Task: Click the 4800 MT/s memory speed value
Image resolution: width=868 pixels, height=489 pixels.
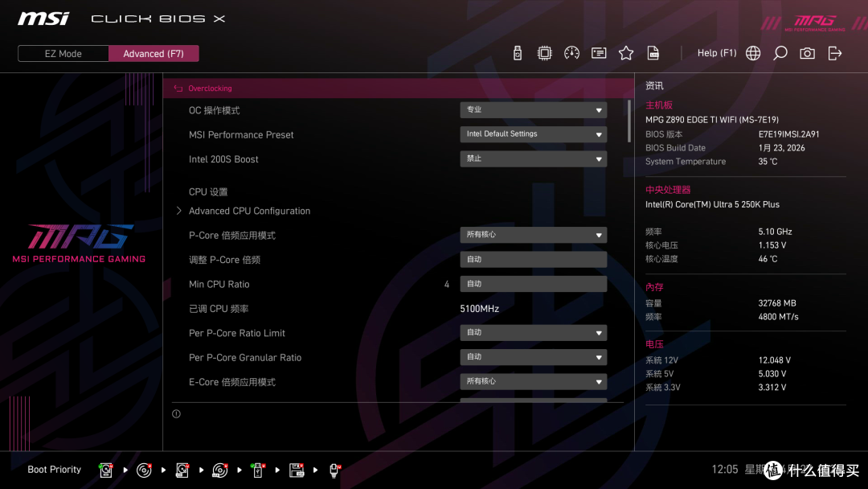Action: [778, 317]
